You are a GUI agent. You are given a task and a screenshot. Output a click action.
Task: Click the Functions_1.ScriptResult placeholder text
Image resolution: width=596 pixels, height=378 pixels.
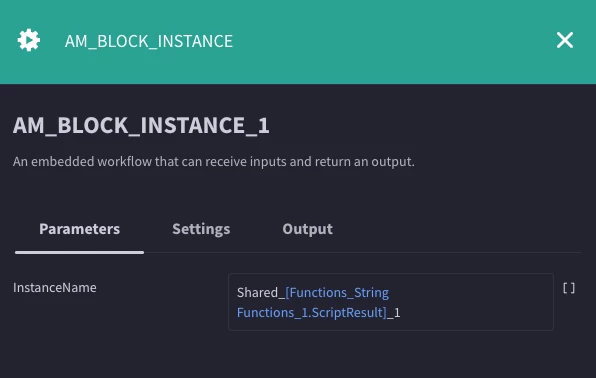[x=311, y=313]
